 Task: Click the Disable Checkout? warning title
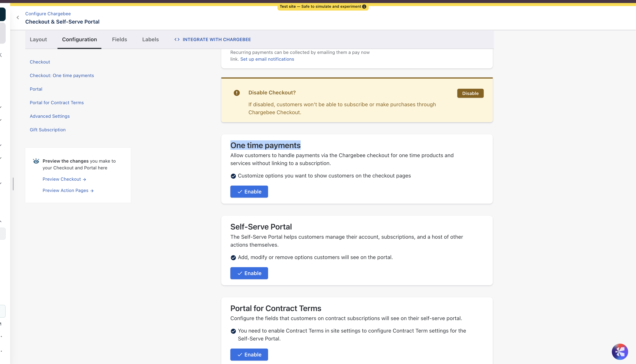coord(272,93)
